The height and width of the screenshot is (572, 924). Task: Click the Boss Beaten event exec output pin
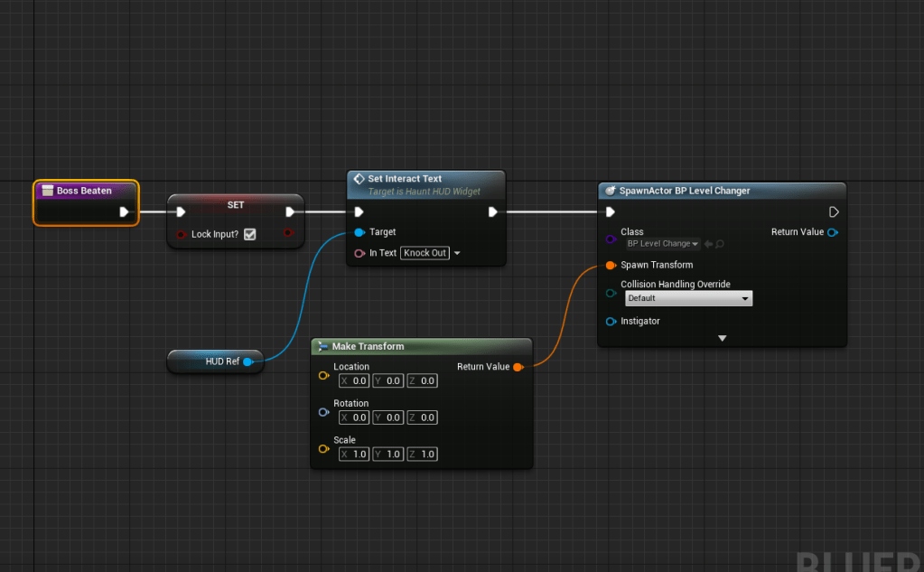coord(125,212)
